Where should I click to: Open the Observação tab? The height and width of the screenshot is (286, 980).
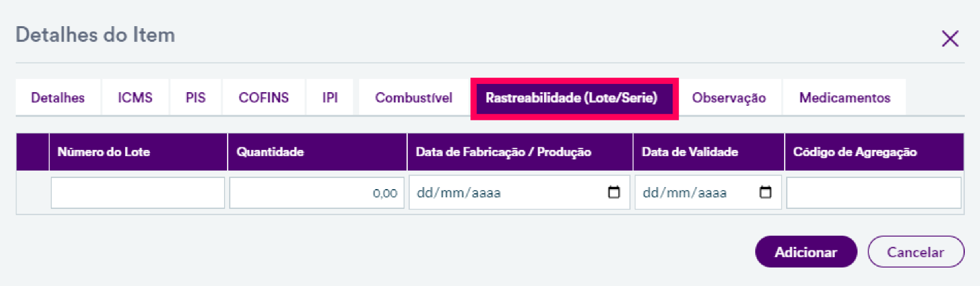[x=728, y=98]
